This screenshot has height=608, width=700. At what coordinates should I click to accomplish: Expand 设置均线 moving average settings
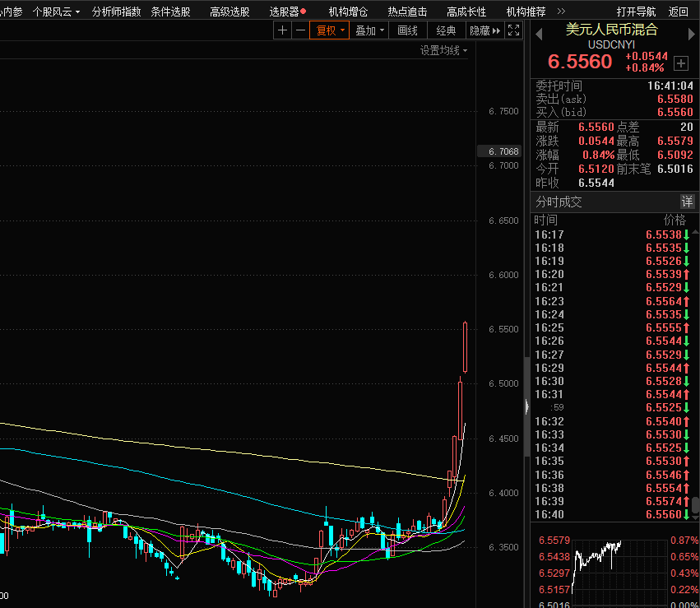(x=443, y=51)
